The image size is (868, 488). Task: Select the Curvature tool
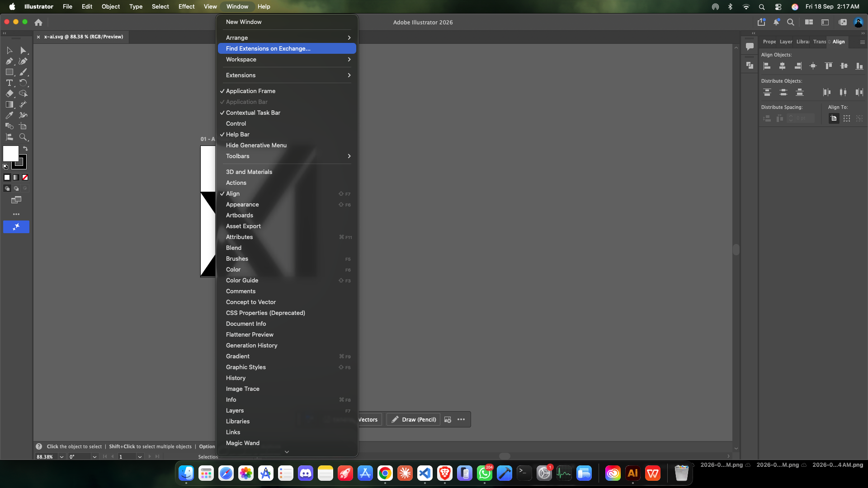[x=23, y=61]
